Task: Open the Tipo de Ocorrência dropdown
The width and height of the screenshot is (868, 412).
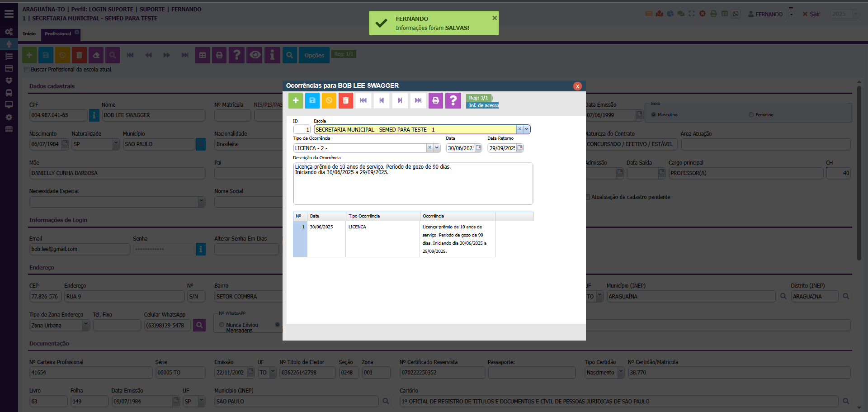Action: pyautogui.click(x=437, y=148)
